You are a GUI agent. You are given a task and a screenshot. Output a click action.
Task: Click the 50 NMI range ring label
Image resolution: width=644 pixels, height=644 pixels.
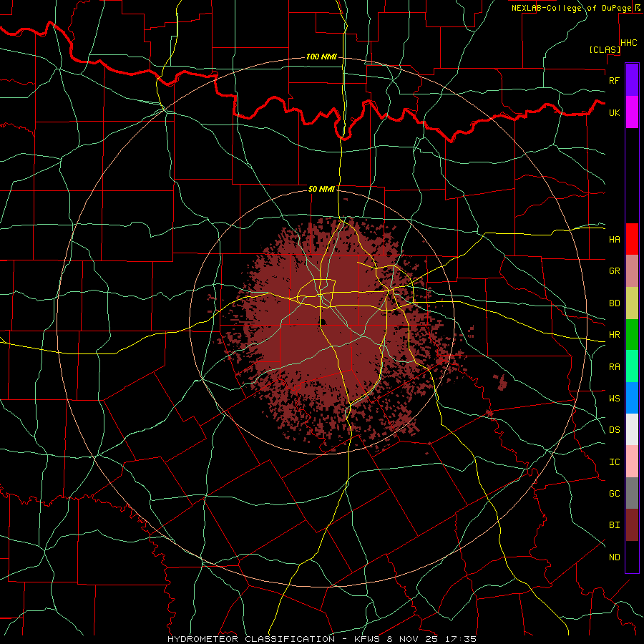tap(321, 189)
